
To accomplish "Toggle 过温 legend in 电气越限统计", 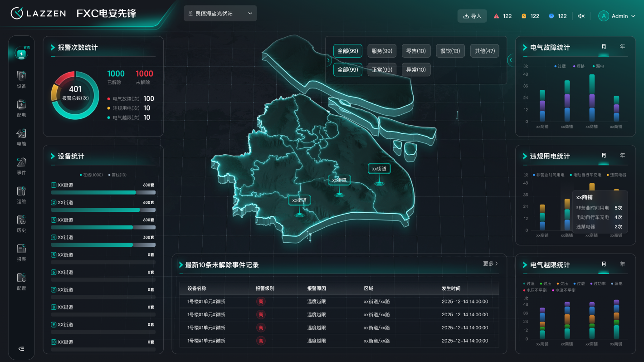I will [529, 284].
